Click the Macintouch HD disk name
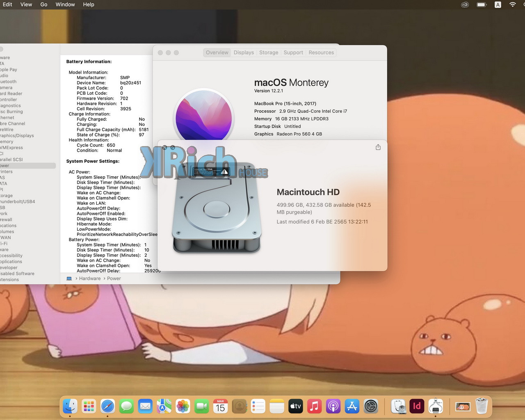Image resolution: width=525 pixels, height=420 pixels. tap(308, 192)
